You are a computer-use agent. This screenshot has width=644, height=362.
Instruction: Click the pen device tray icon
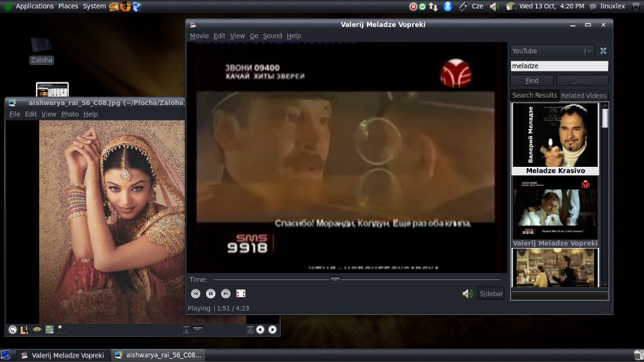click(x=463, y=6)
